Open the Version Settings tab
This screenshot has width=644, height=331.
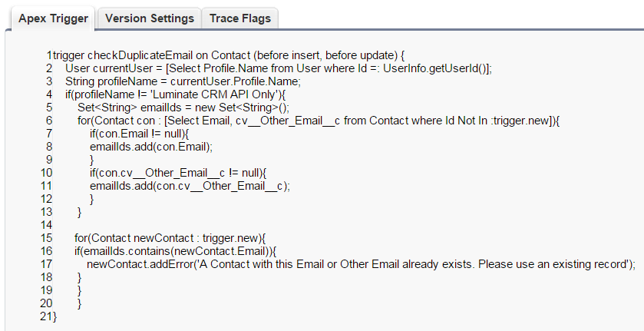click(149, 18)
